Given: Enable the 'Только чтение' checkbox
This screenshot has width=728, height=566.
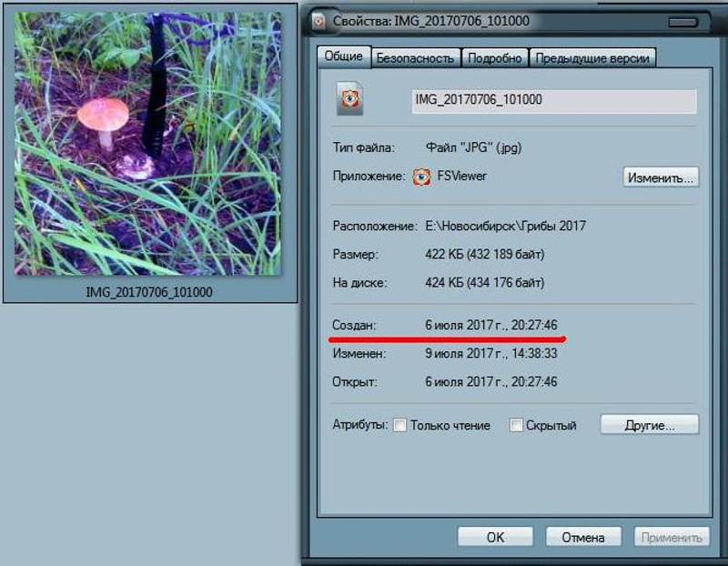Looking at the screenshot, I should [x=399, y=425].
